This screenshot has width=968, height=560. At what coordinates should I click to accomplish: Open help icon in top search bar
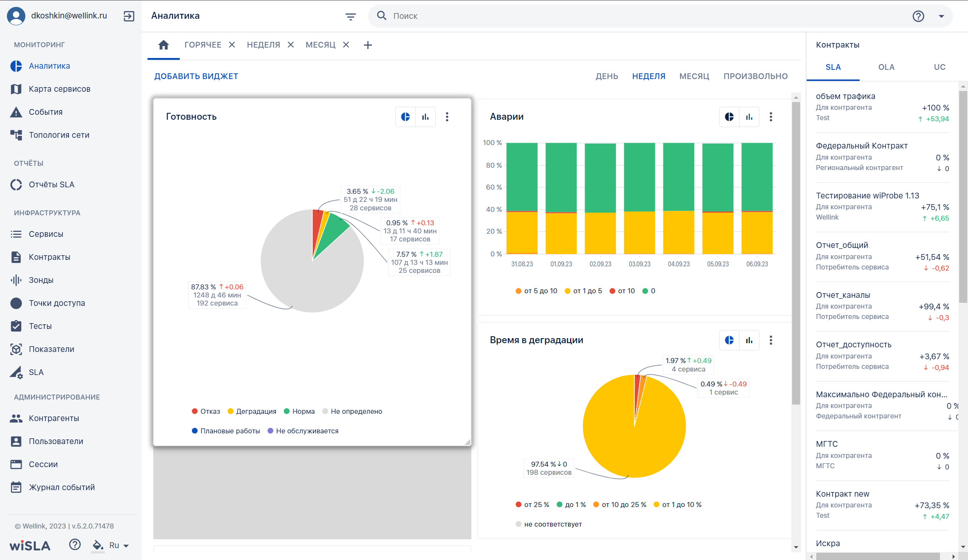pos(918,16)
